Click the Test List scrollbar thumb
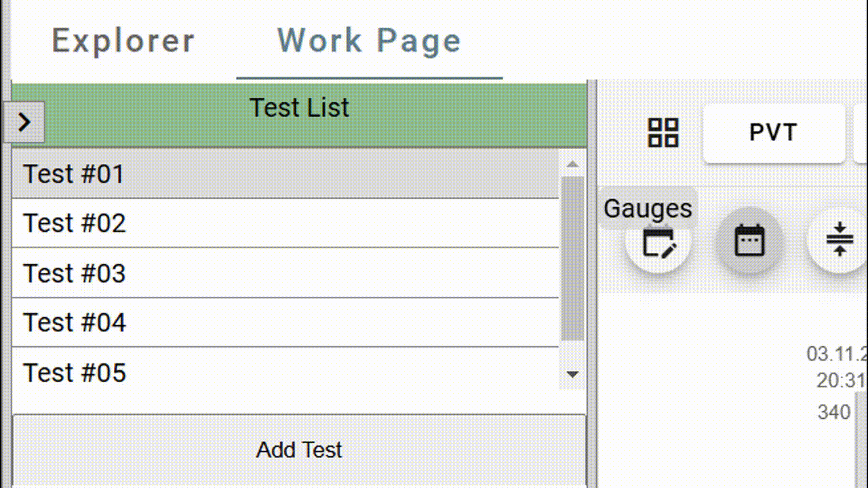 [x=572, y=259]
